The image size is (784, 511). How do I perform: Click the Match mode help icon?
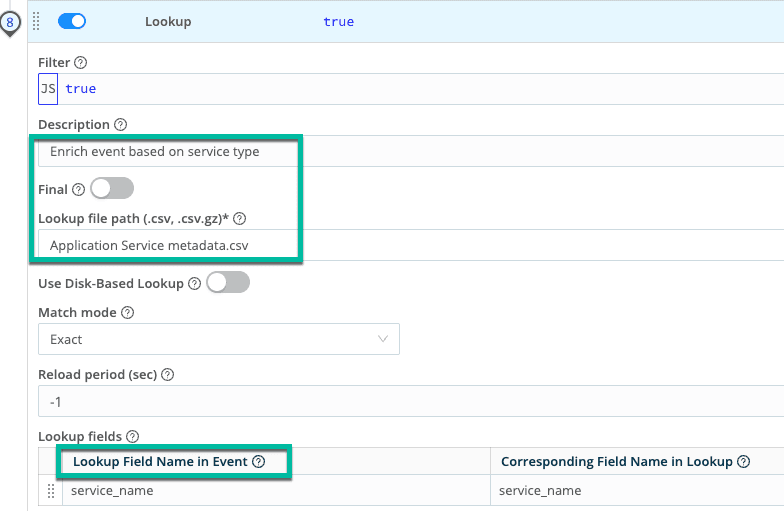(x=128, y=313)
